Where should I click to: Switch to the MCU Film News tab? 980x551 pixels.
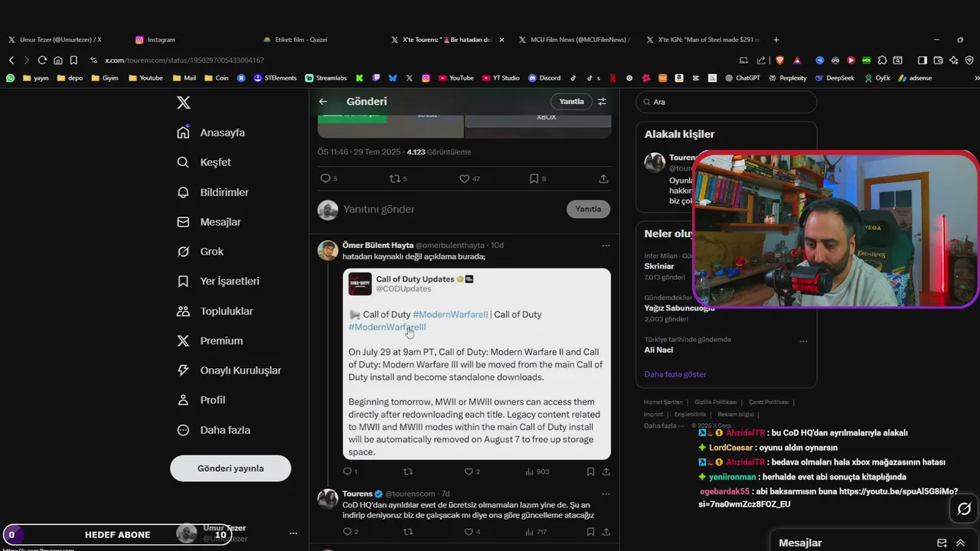[576, 39]
